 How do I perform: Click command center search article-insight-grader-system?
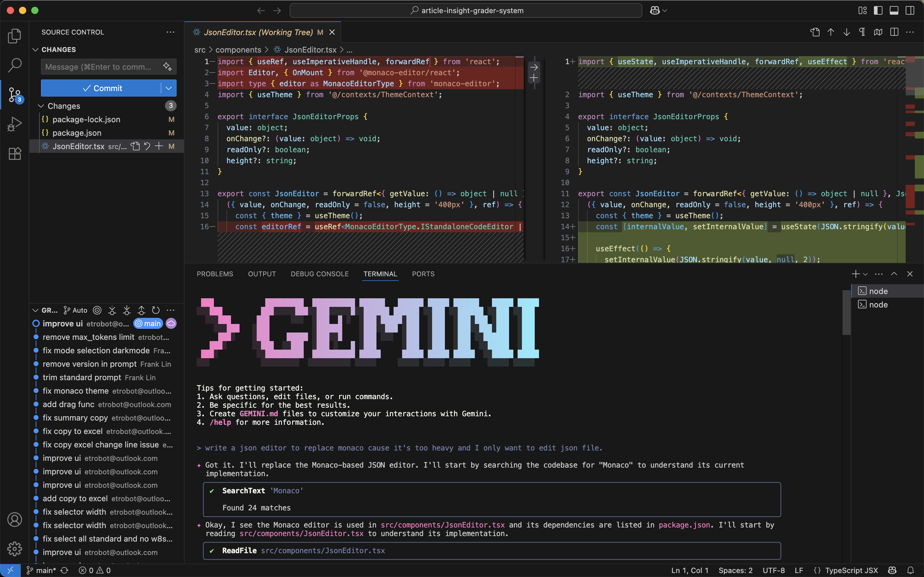pos(466,10)
